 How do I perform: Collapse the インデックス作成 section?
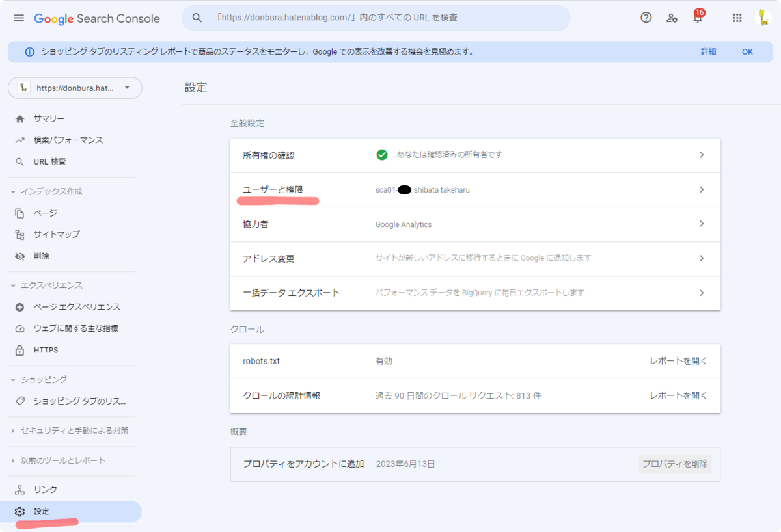point(13,192)
